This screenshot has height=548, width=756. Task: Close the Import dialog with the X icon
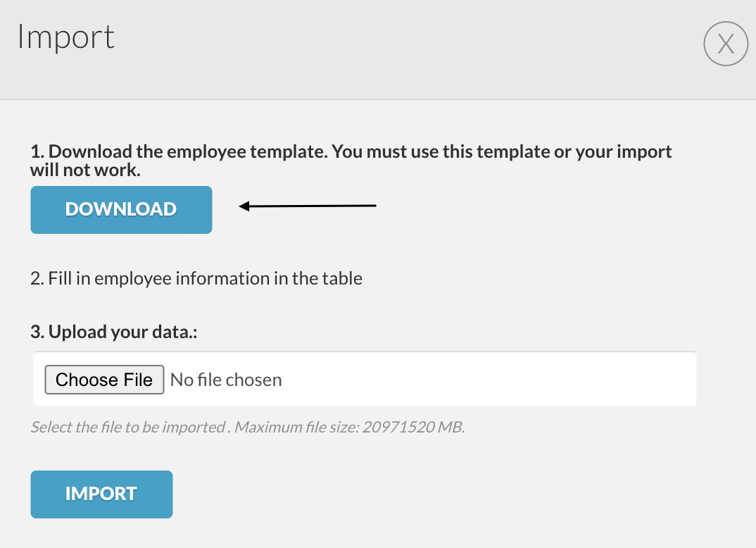[x=726, y=44]
